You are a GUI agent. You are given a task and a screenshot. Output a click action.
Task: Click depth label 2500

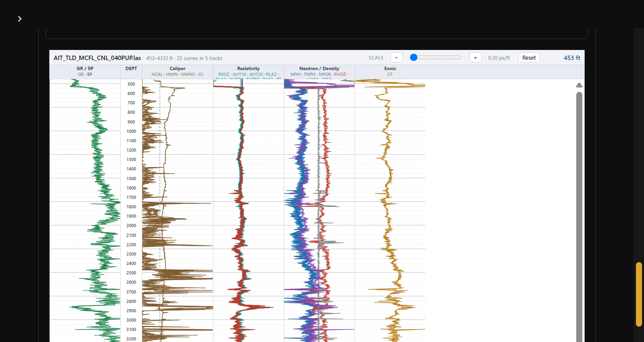pos(131,273)
